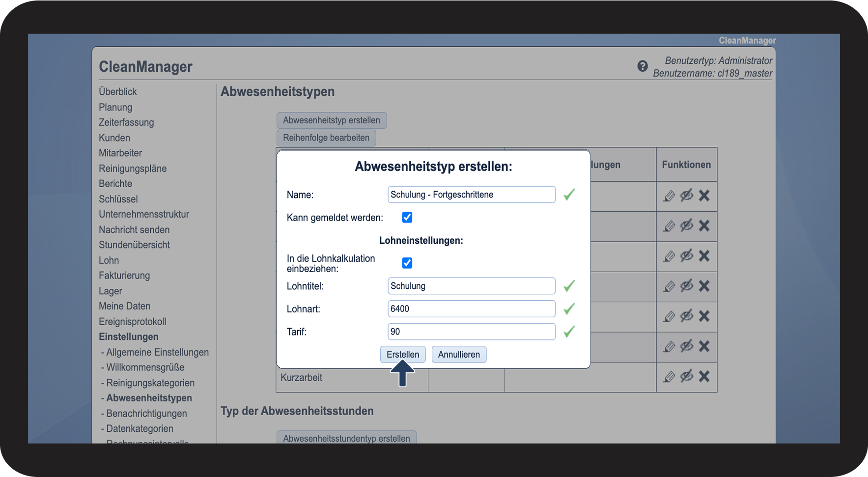
Task: Click the delete X icon in the sixth row
Action: pyautogui.click(x=704, y=347)
